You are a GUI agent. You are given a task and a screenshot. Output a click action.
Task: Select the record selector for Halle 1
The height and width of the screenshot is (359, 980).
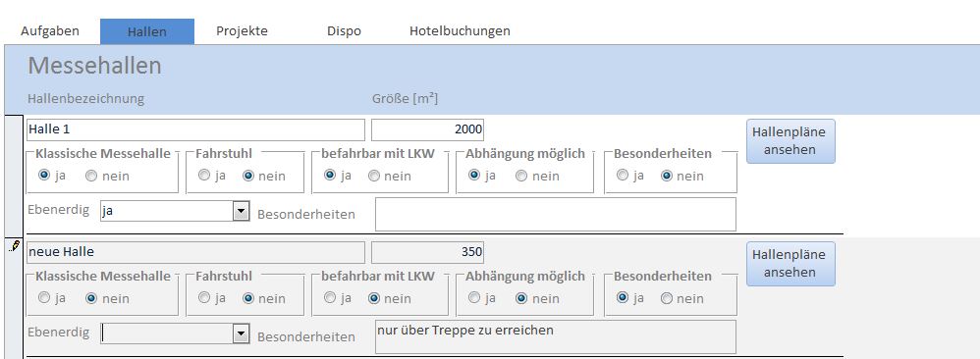[x=14, y=176]
